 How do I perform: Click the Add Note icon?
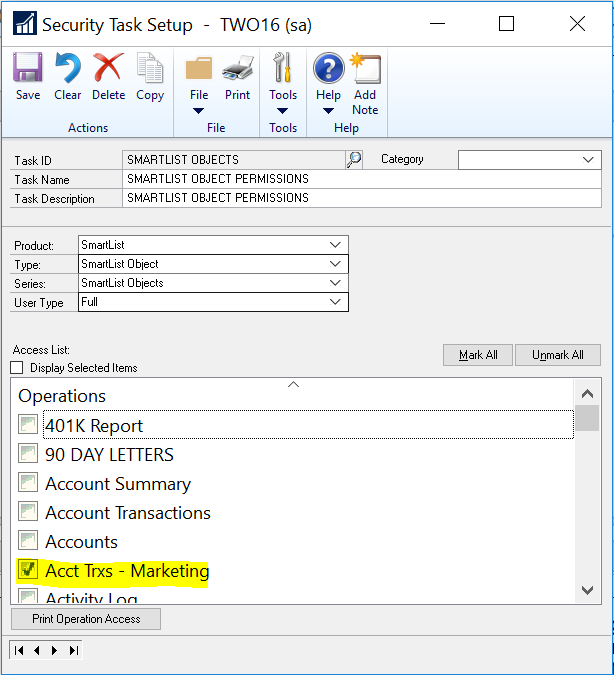[x=365, y=70]
